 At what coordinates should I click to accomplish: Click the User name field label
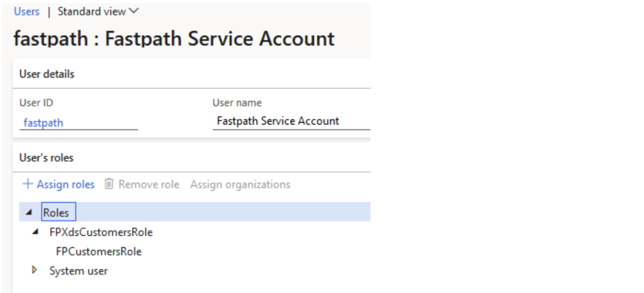237,103
